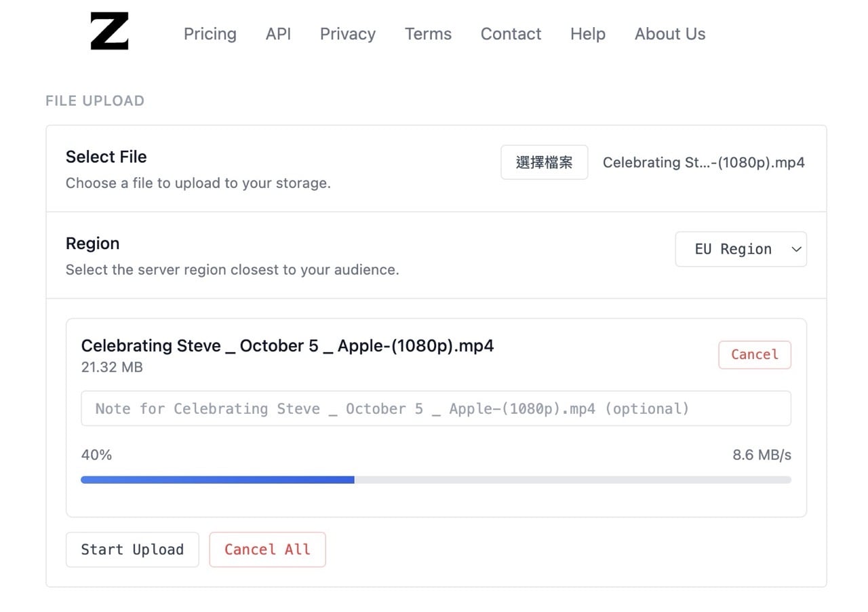This screenshot has height=612, width=868.
Task: Open the Contact page
Action: coord(511,34)
